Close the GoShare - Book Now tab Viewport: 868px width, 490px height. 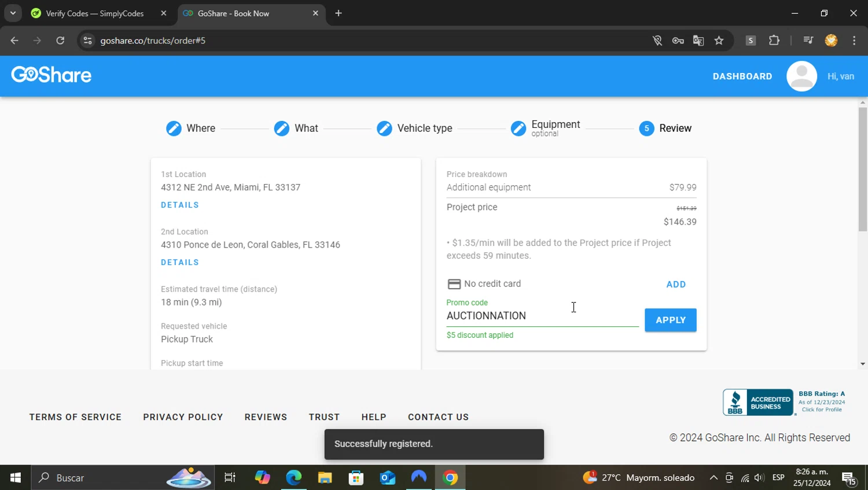click(315, 13)
